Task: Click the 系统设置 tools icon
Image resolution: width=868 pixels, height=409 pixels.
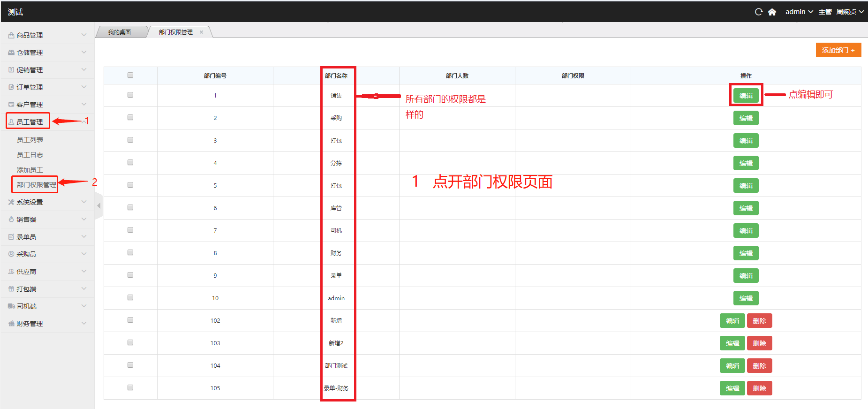Action: pyautogui.click(x=11, y=202)
